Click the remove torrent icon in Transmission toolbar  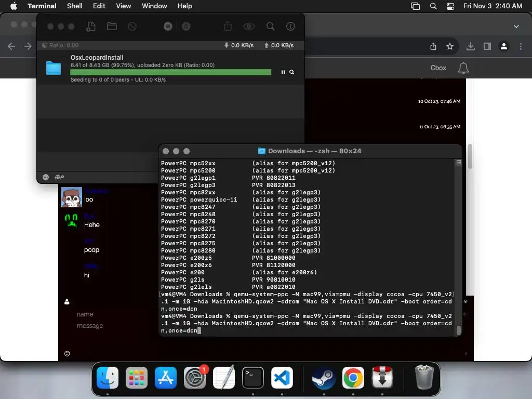(132, 26)
